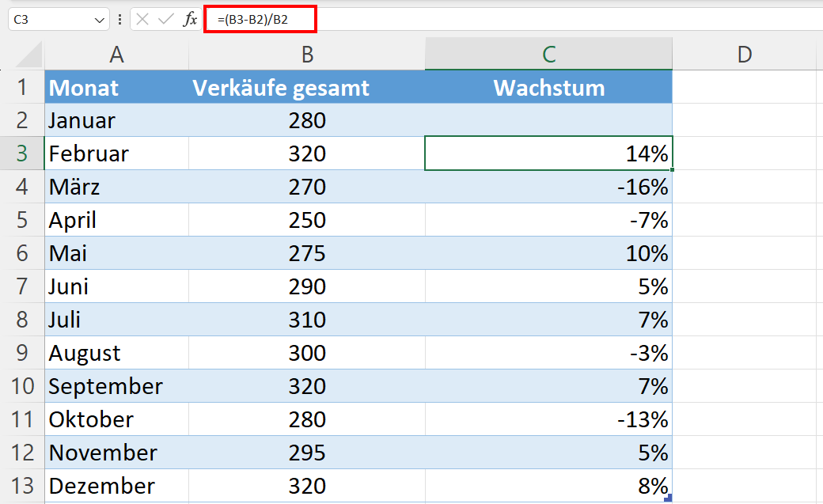
Task: Click the April sales value 250
Action: (x=307, y=220)
